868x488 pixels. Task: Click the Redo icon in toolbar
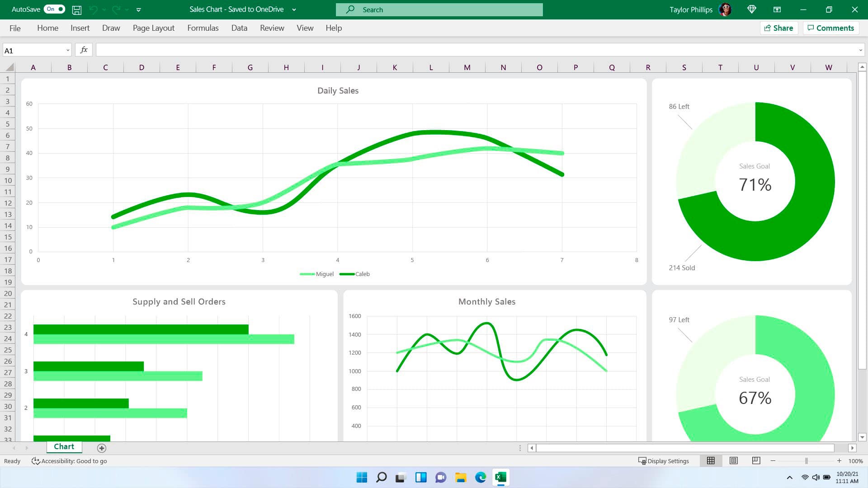(x=117, y=9)
